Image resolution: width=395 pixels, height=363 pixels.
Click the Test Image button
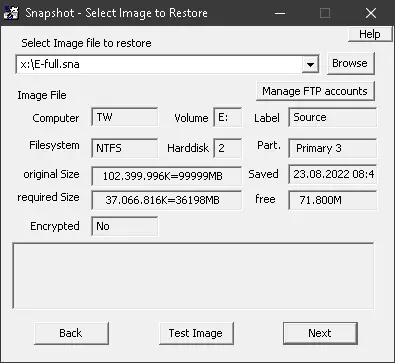click(196, 333)
